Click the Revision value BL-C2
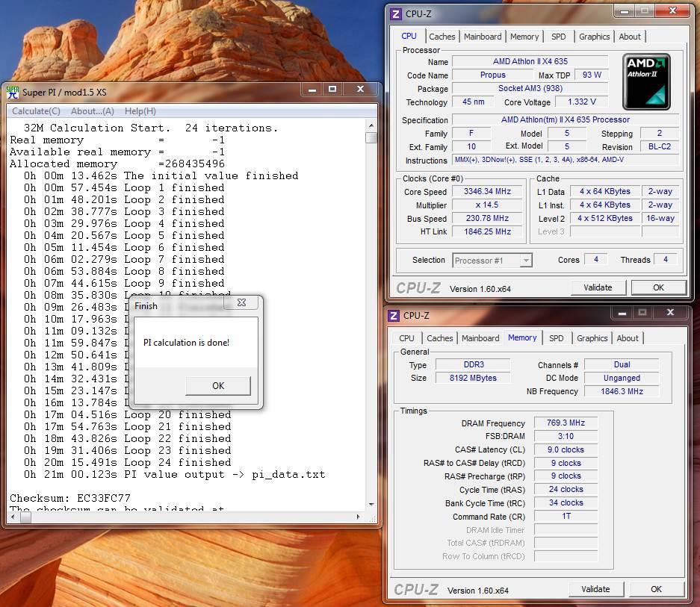Image resolution: width=700 pixels, height=607 pixels. click(660, 146)
